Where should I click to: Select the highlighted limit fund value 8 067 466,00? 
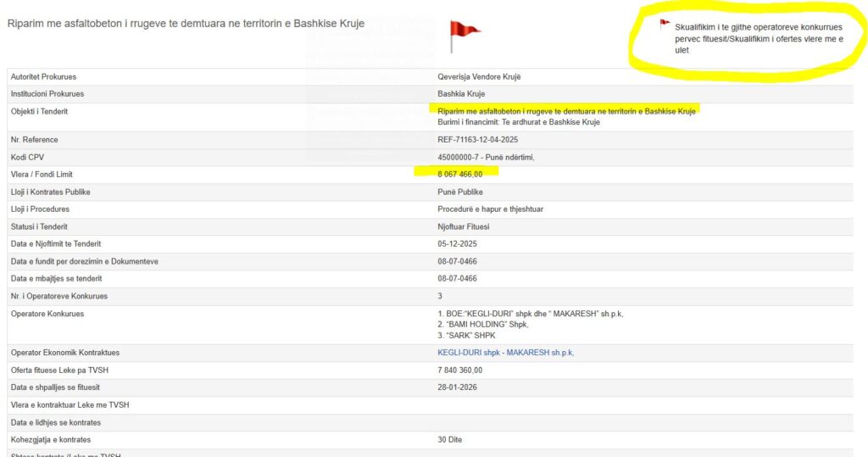coord(459,174)
